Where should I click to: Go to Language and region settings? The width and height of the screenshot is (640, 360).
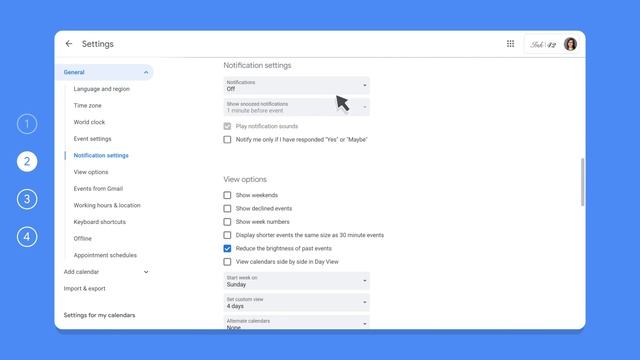pyautogui.click(x=102, y=89)
